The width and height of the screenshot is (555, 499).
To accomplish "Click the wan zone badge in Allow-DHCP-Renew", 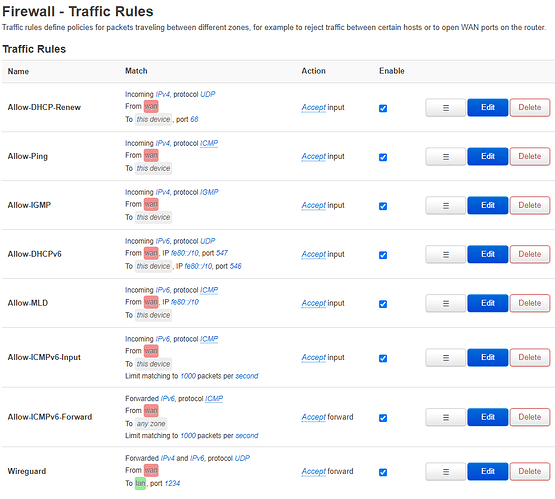I will tap(151, 106).
